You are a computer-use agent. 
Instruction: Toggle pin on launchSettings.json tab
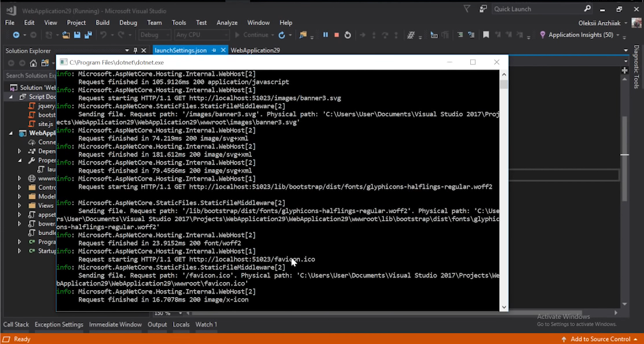(214, 50)
